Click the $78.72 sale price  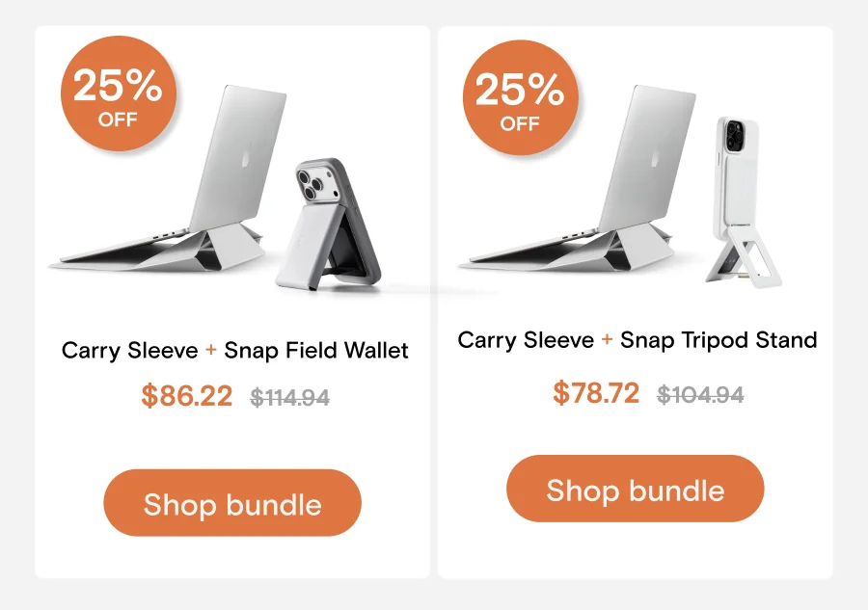pos(596,393)
